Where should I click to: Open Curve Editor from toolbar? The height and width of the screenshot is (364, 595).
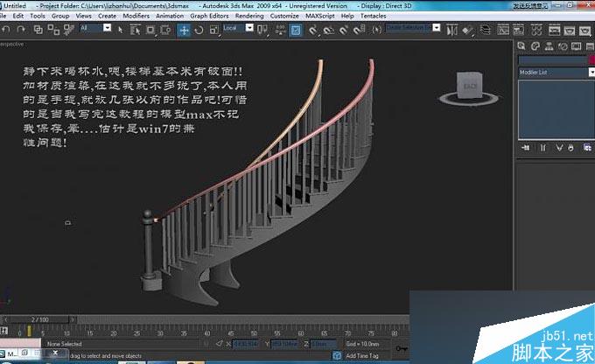[x=503, y=30]
